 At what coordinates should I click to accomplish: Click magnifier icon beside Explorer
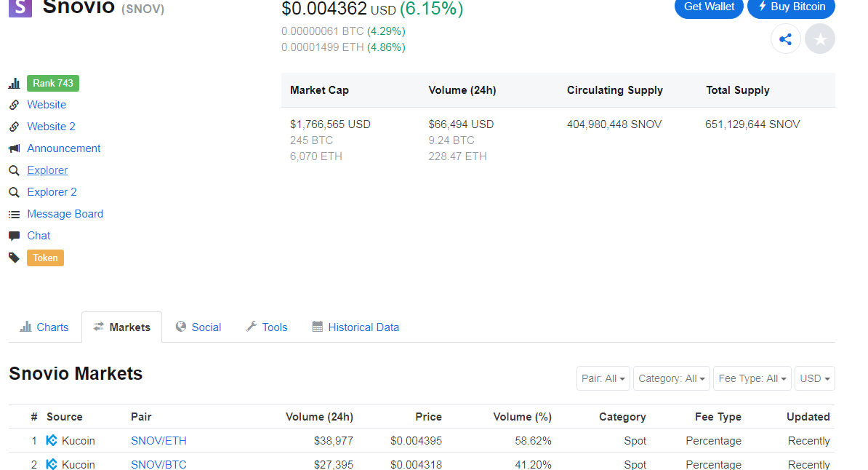pyautogui.click(x=15, y=170)
